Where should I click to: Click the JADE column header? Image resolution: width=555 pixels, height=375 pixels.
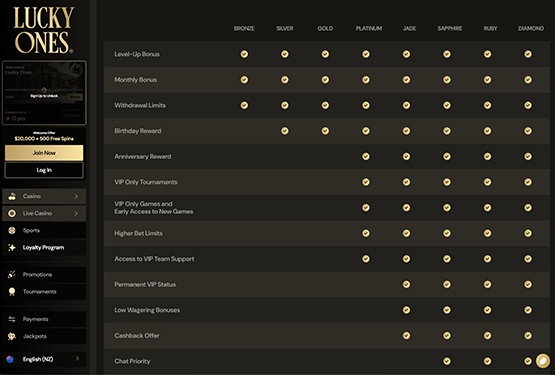pyautogui.click(x=409, y=28)
